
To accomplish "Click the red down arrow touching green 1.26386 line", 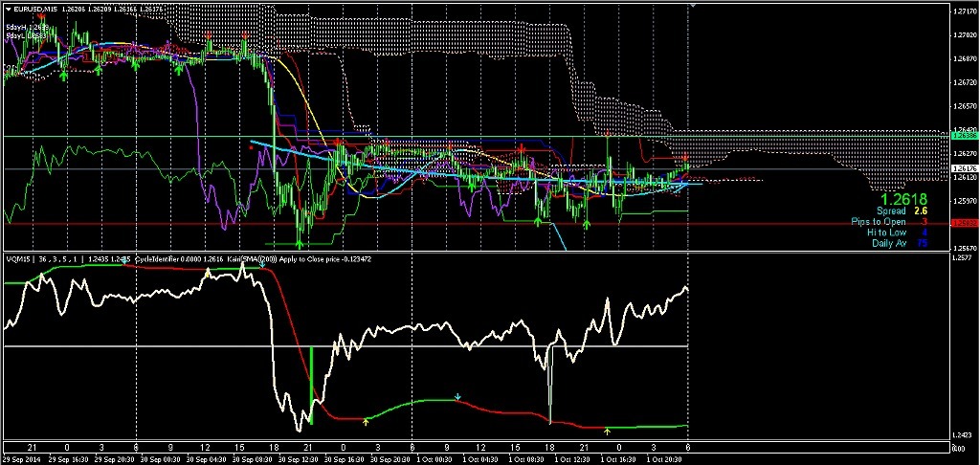I will coord(608,133).
